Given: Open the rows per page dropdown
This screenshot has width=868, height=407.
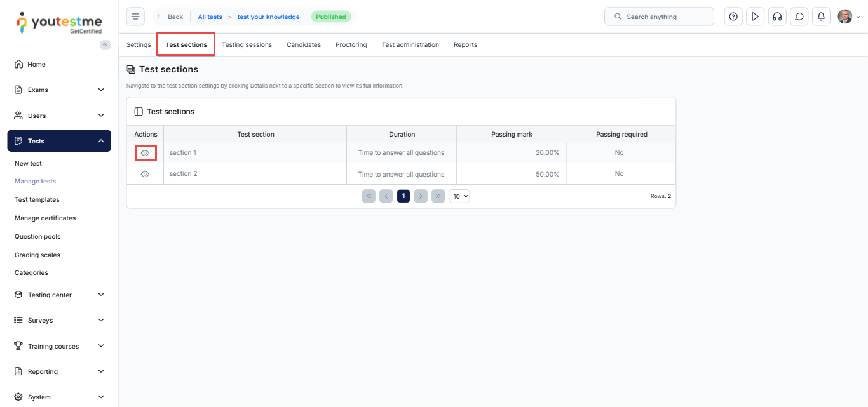Looking at the screenshot, I should (459, 196).
